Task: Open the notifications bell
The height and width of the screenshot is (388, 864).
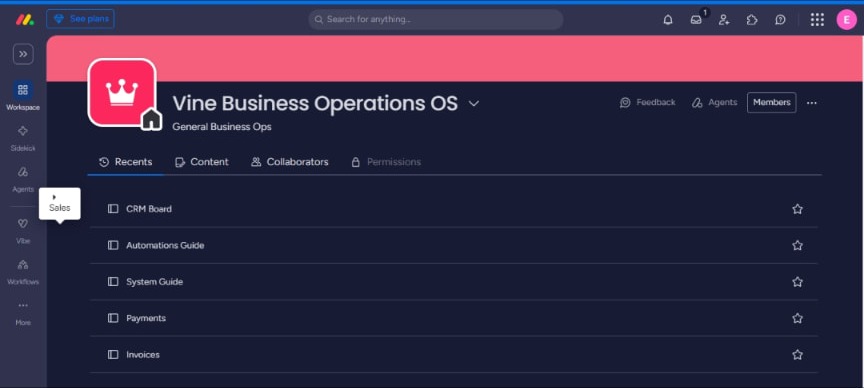Action: pos(668,20)
